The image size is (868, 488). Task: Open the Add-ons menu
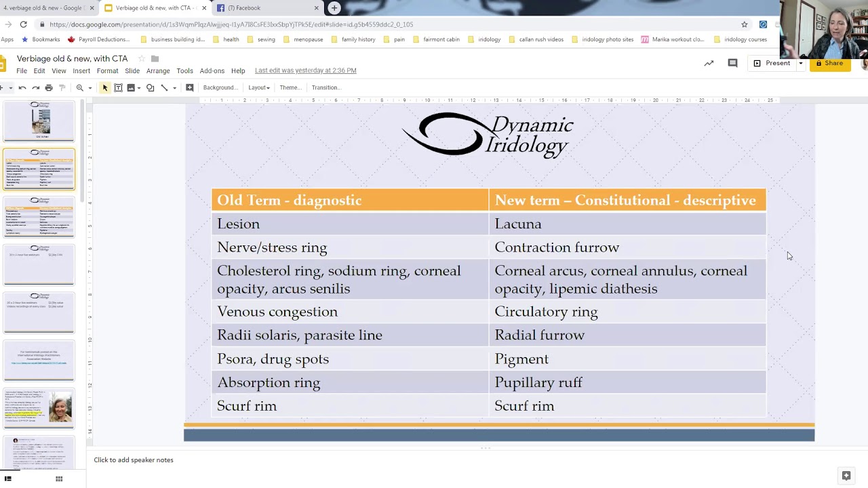tap(212, 70)
